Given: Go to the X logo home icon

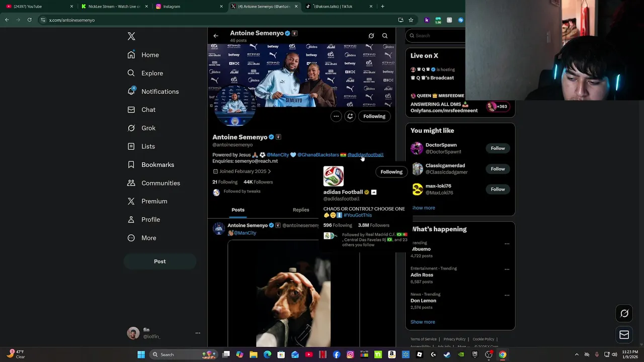Looking at the screenshot, I should (131, 36).
